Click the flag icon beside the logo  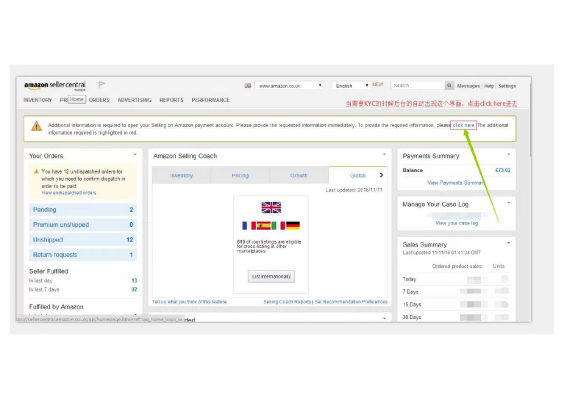click(x=101, y=85)
